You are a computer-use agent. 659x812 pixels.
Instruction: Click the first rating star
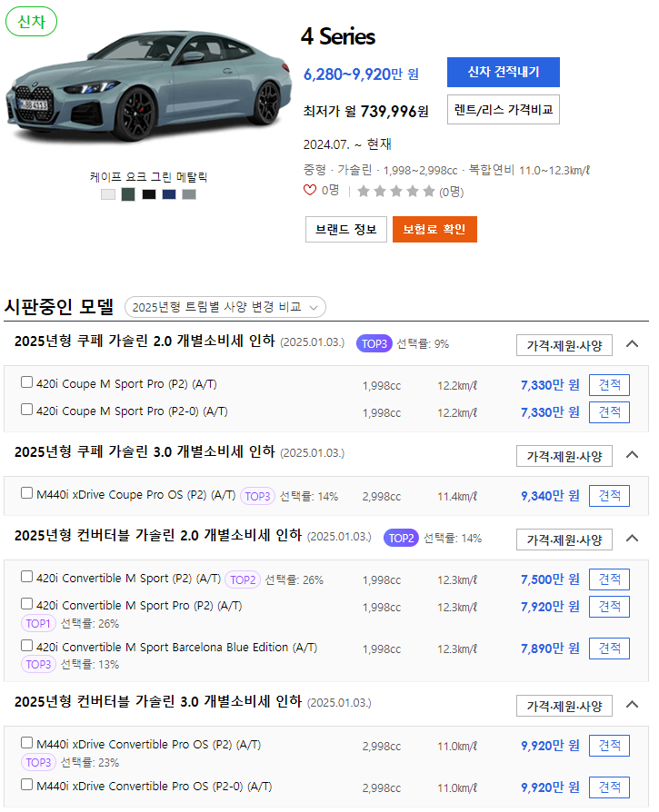364,192
